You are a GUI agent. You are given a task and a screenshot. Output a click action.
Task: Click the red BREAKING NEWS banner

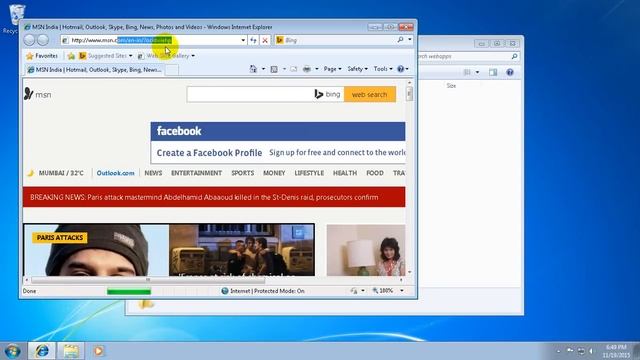[214, 197]
